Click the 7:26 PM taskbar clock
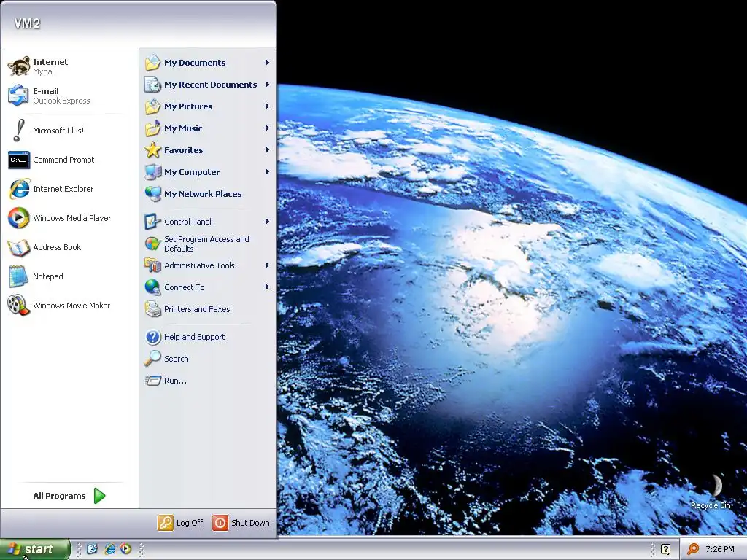Viewport: 747px width, 560px height. click(719, 550)
